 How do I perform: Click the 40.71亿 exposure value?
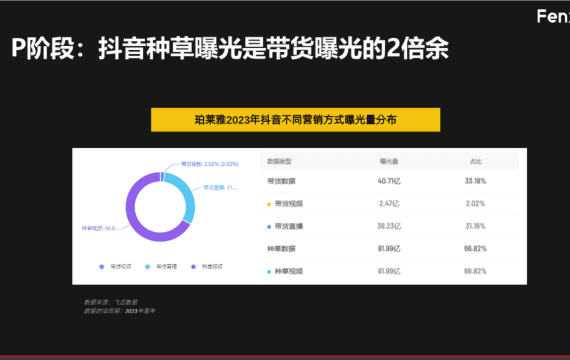click(x=389, y=181)
